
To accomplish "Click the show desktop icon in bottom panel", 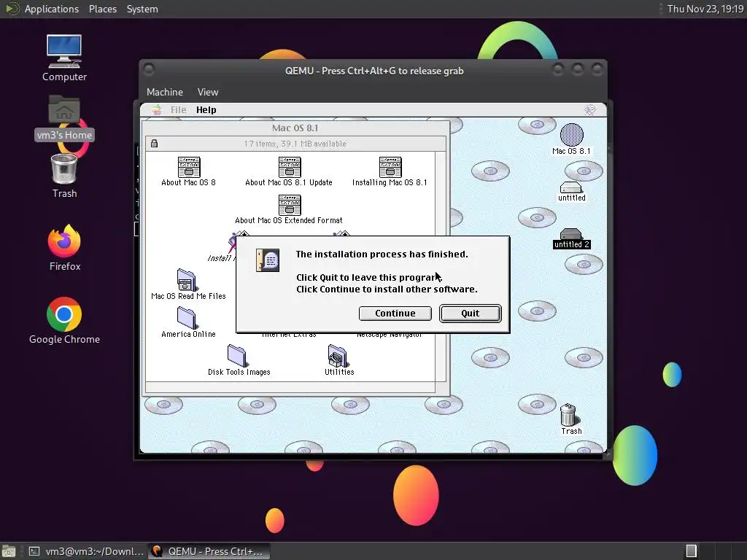I will pyautogui.click(x=9, y=551).
